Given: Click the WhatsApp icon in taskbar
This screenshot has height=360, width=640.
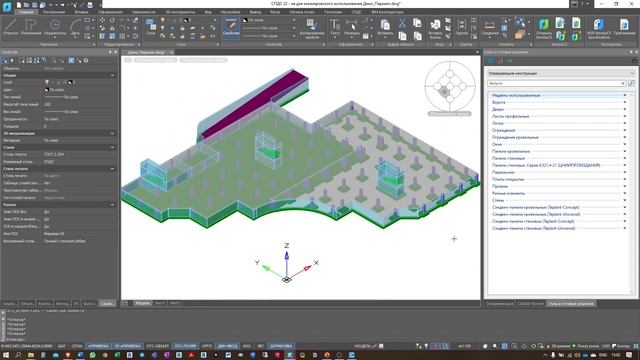Looking at the screenshot, I should point(93,355).
